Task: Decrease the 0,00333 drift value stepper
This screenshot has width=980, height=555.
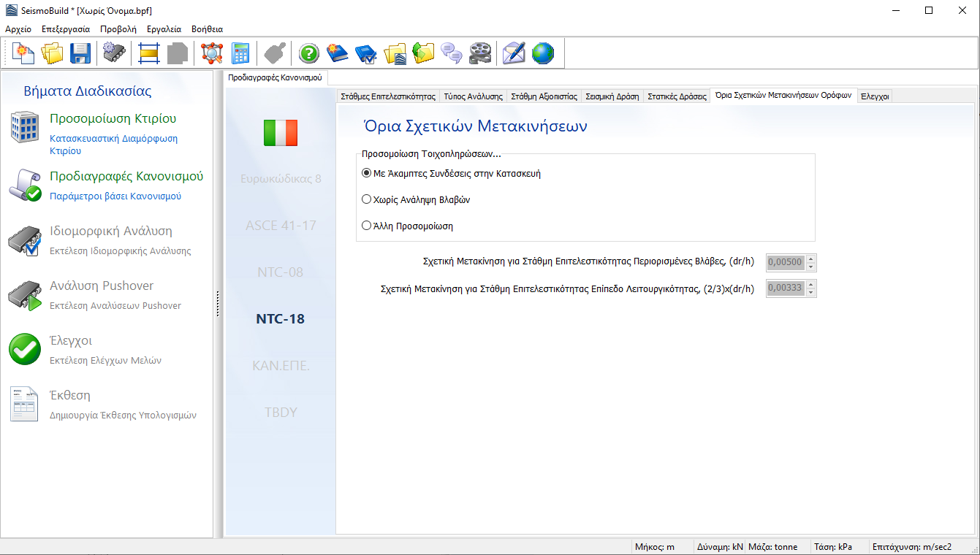Action: pyautogui.click(x=810, y=292)
